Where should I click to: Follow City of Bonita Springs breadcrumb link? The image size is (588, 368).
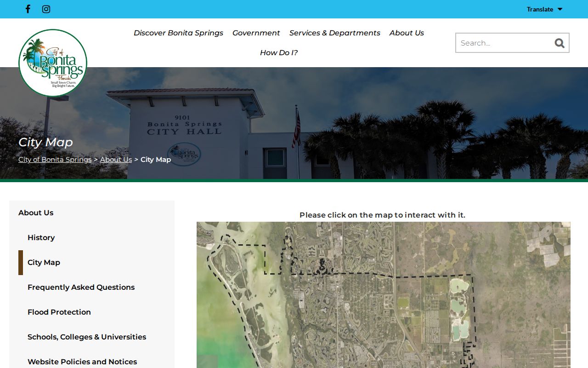[55, 160]
